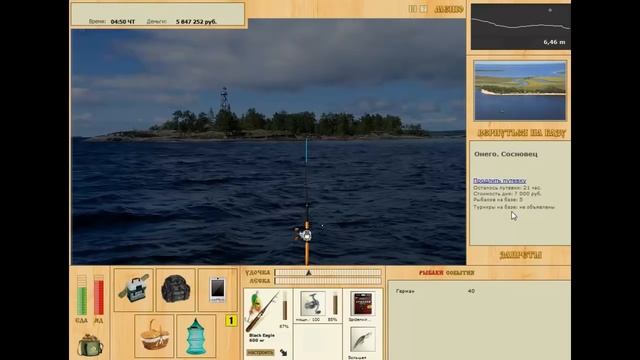The width and height of the screenshot is (640, 360).
Task: Click the УДОЧКА rod tension bar
Action: [328, 272]
